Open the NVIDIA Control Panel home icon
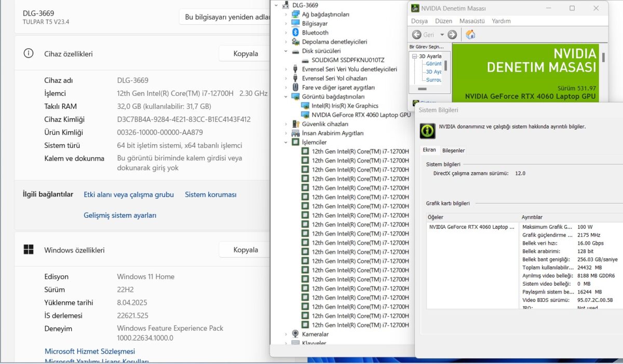 pyautogui.click(x=470, y=35)
